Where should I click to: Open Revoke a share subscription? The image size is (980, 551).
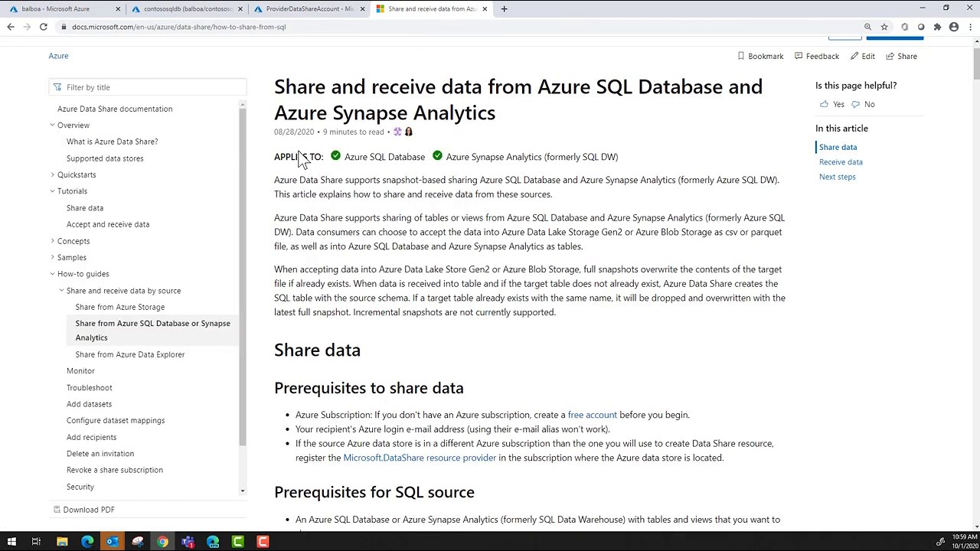coord(115,470)
